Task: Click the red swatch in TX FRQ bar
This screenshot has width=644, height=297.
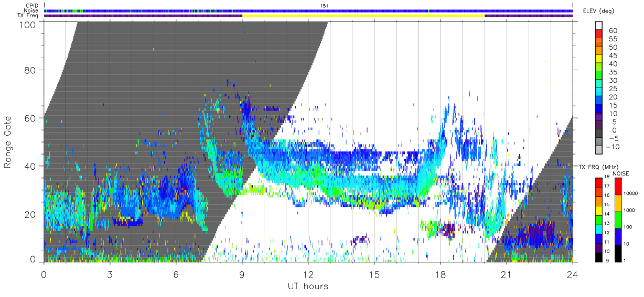Action: [599, 182]
